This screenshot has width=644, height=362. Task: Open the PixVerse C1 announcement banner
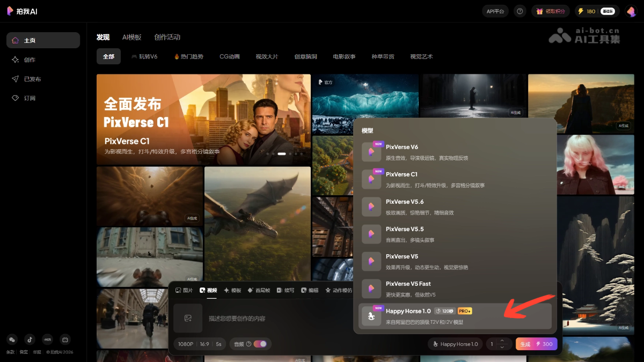coord(203,119)
